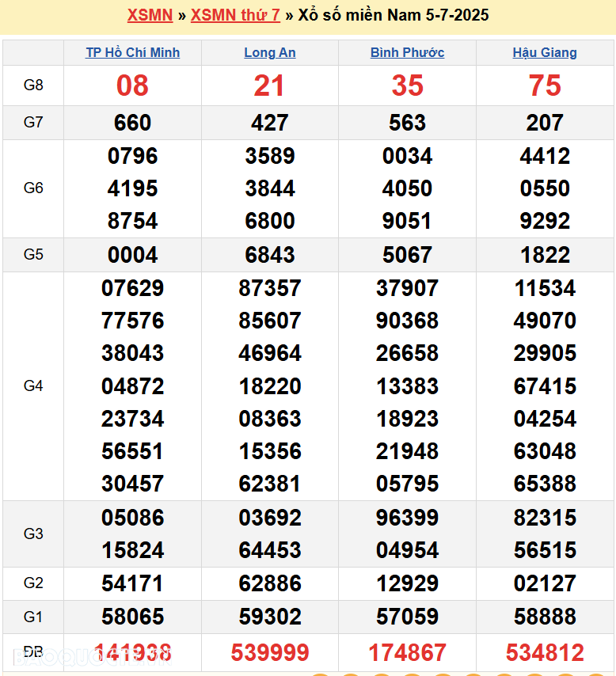Click Long An G5 number 6843

click(x=270, y=255)
